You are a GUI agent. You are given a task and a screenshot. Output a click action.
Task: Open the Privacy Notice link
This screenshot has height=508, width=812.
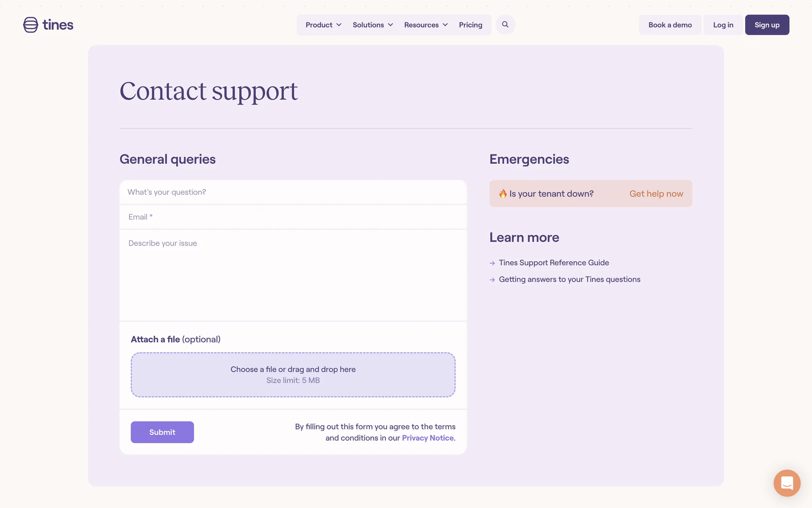point(428,438)
